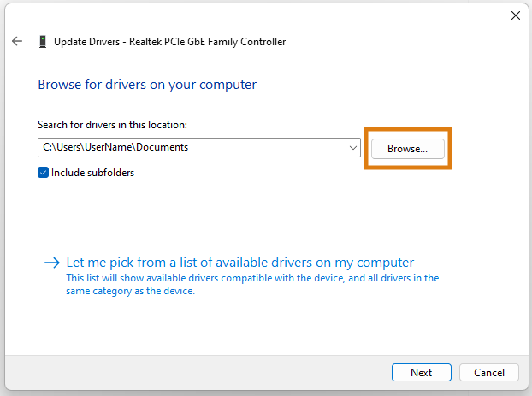Open the Browse... folder picker
532x396 pixels.
click(x=407, y=149)
